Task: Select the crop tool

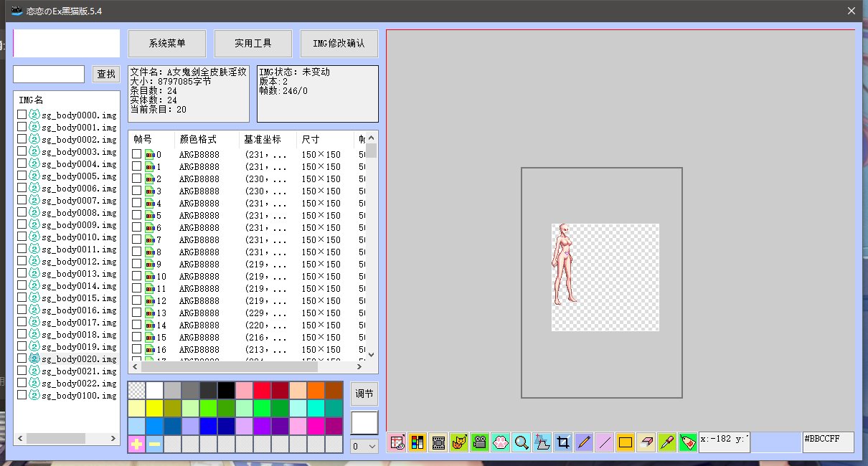Action: (563, 442)
